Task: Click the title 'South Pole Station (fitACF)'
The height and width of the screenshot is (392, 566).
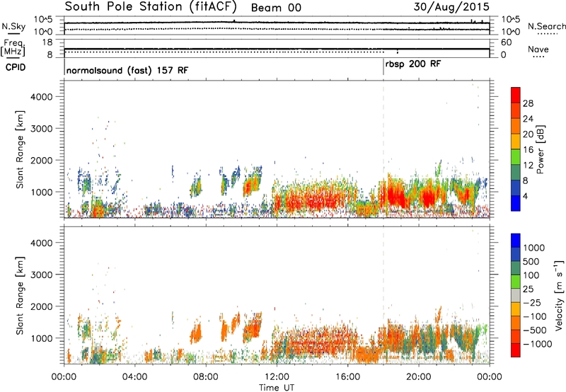Action: [151, 7]
